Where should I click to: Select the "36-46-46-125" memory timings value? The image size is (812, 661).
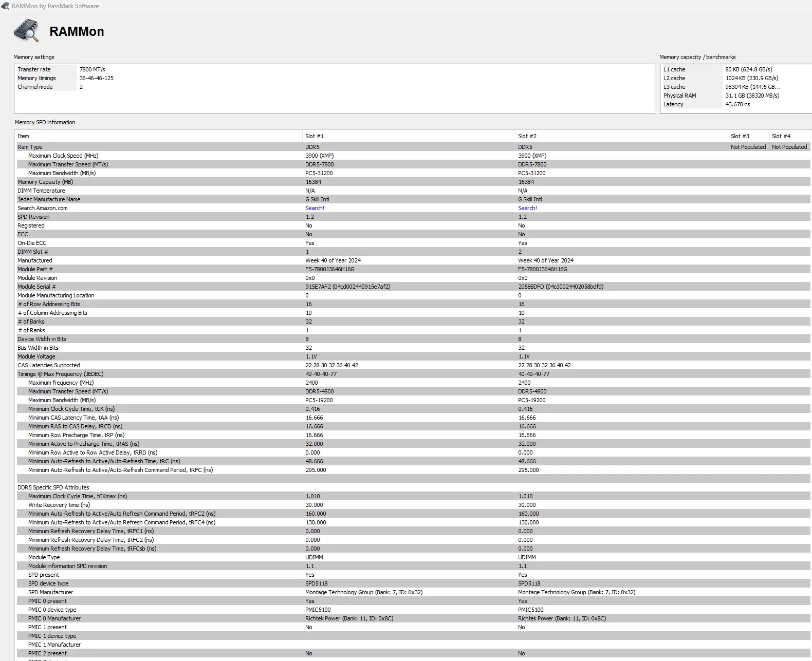pyautogui.click(x=97, y=78)
